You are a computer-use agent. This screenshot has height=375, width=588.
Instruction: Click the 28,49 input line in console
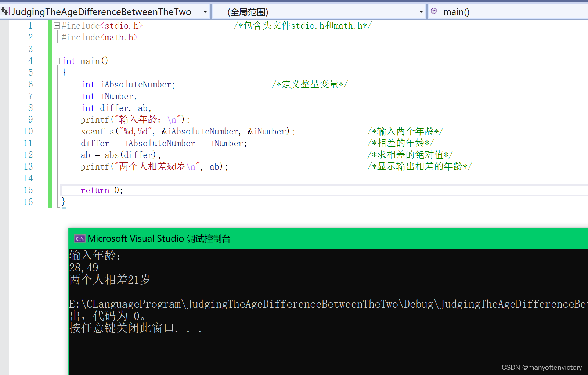tap(84, 268)
